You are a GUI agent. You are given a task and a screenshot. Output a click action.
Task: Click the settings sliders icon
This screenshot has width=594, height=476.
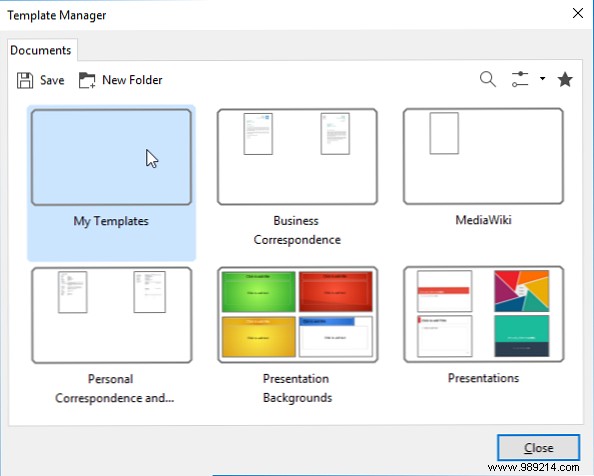(x=520, y=80)
